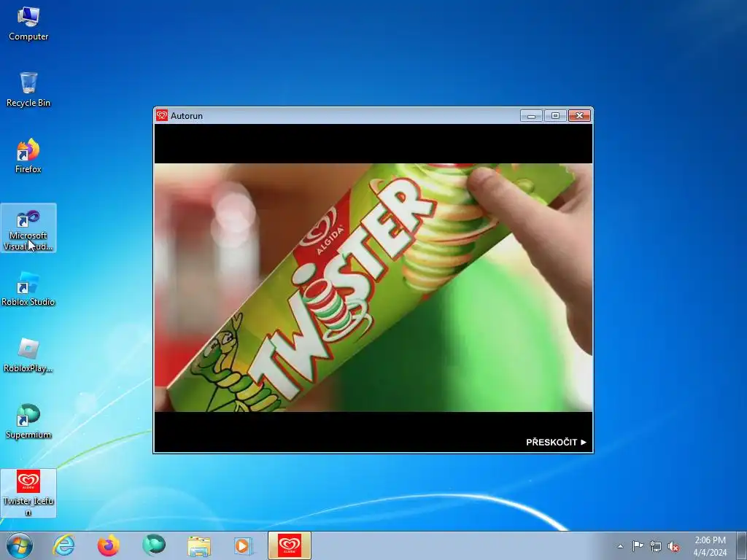Click the Autorun window title icon
Screen dimensions: 747x560
point(162,115)
